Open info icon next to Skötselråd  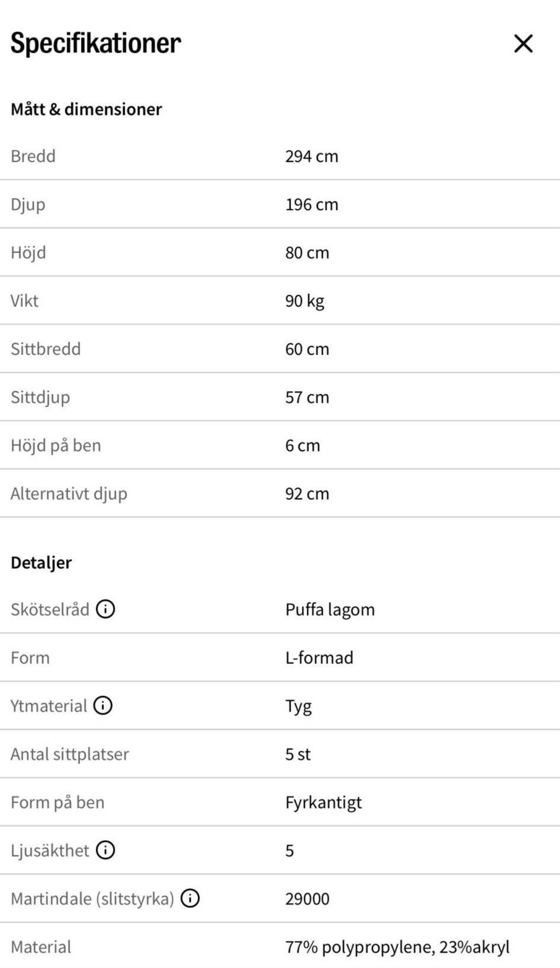tap(106, 609)
